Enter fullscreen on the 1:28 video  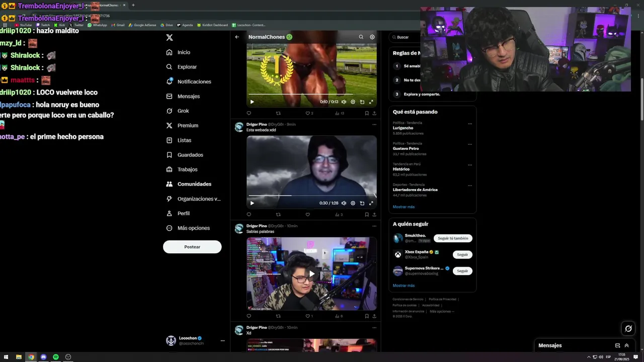(371, 203)
